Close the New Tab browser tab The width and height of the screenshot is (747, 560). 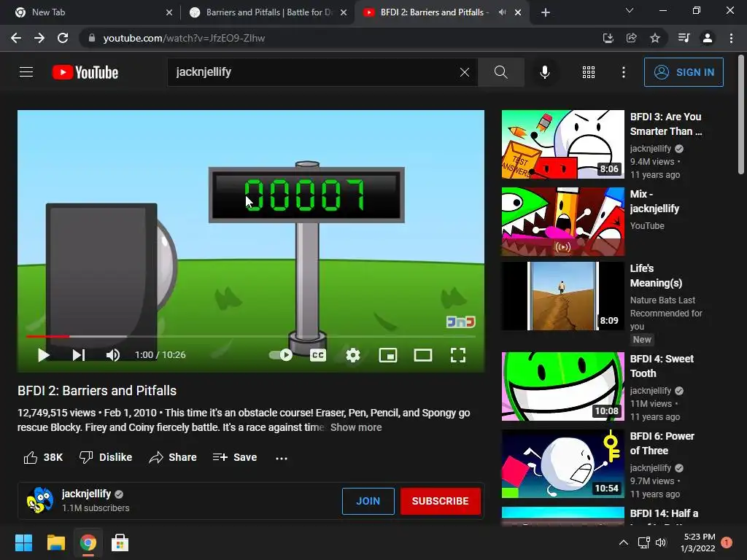click(x=169, y=13)
